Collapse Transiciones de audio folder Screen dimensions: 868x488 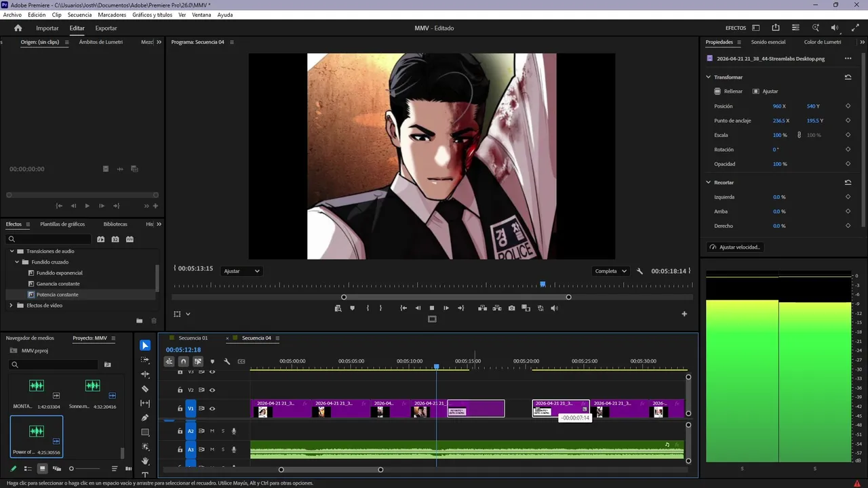point(12,251)
